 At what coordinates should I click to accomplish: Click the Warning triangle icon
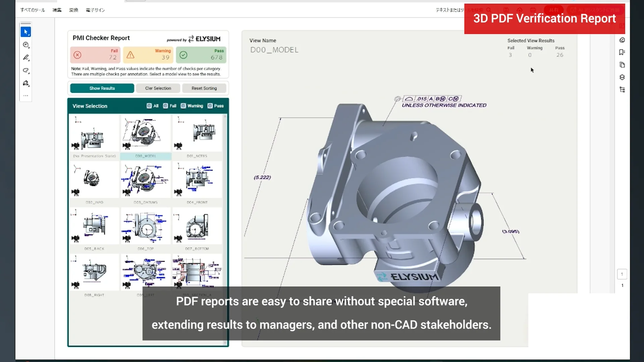tap(130, 55)
